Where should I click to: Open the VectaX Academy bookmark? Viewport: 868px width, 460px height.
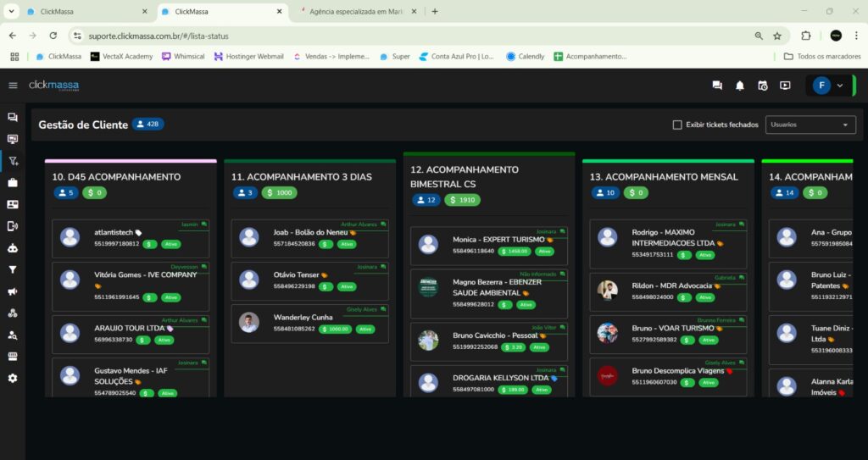pos(122,57)
